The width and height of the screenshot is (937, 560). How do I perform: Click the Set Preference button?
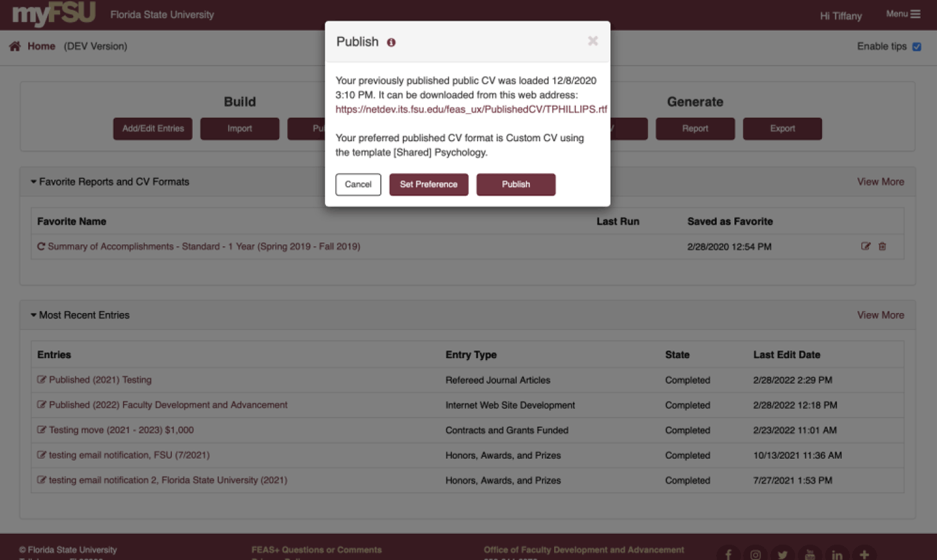(428, 185)
